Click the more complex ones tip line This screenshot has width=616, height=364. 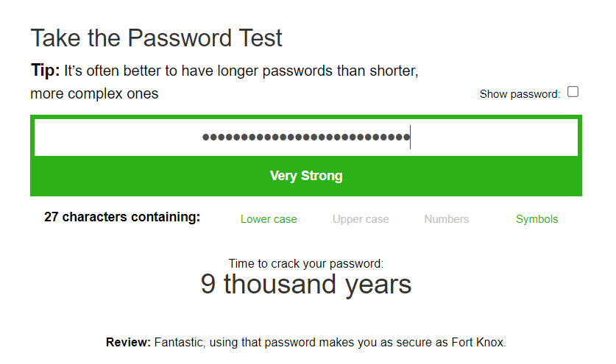coord(94,94)
